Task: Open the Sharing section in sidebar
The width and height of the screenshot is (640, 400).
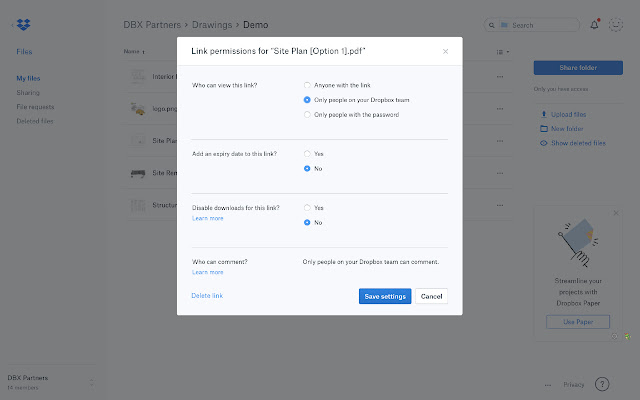Action: [28, 92]
